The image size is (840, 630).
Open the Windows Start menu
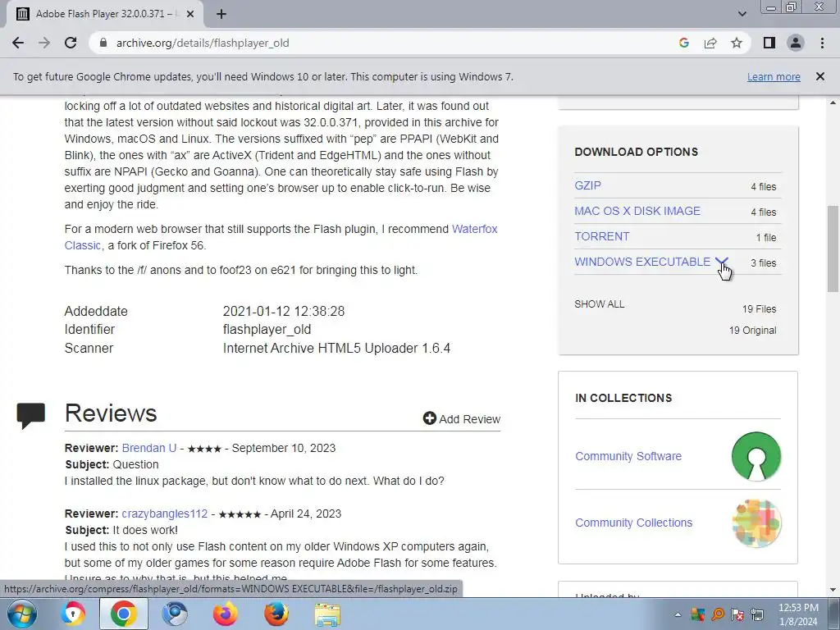(21, 614)
